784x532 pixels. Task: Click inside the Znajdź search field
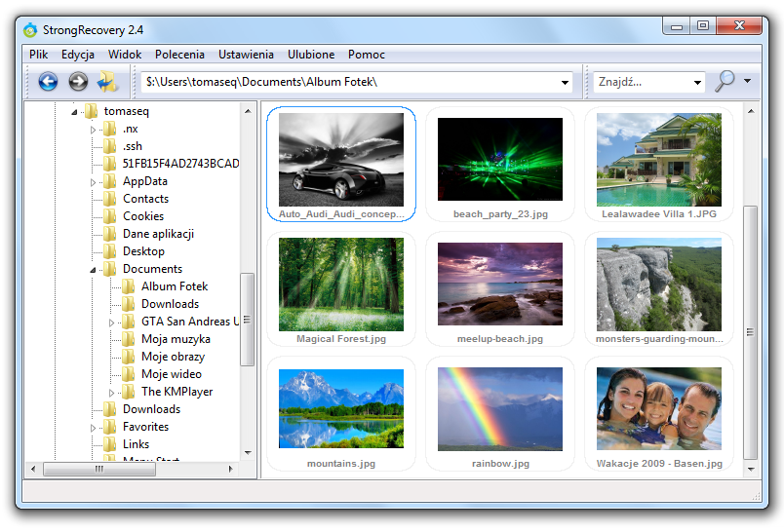pyautogui.click(x=642, y=83)
